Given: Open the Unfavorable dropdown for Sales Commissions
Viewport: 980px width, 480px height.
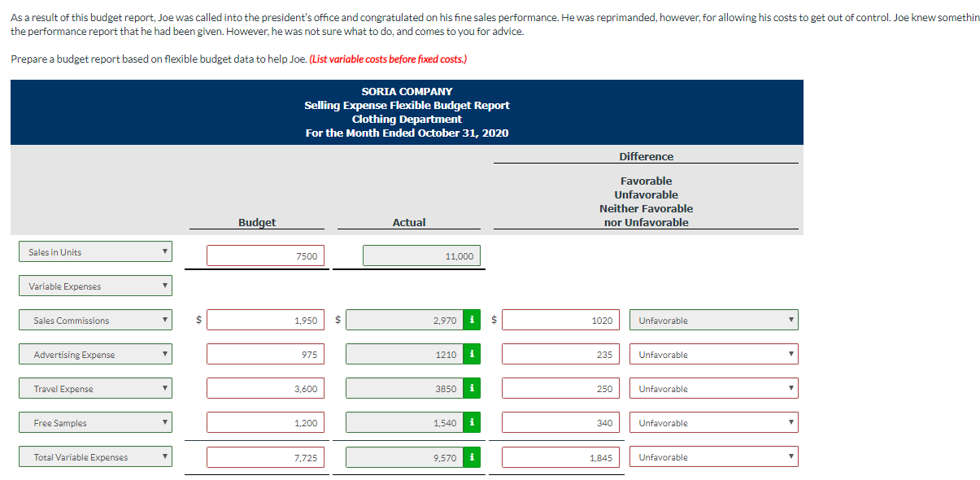Looking at the screenshot, I should [712, 320].
